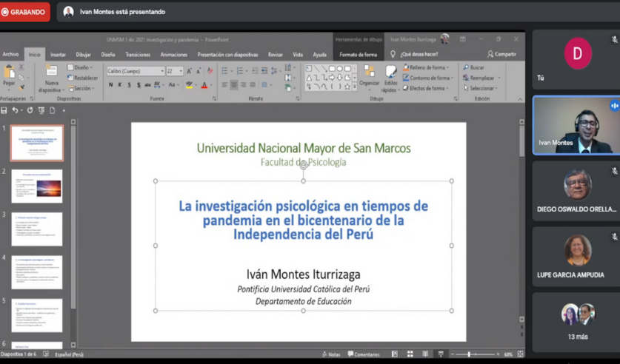The image size is (620, 364).
Task: Click Notas in the status bar
Action: point(331,354)
